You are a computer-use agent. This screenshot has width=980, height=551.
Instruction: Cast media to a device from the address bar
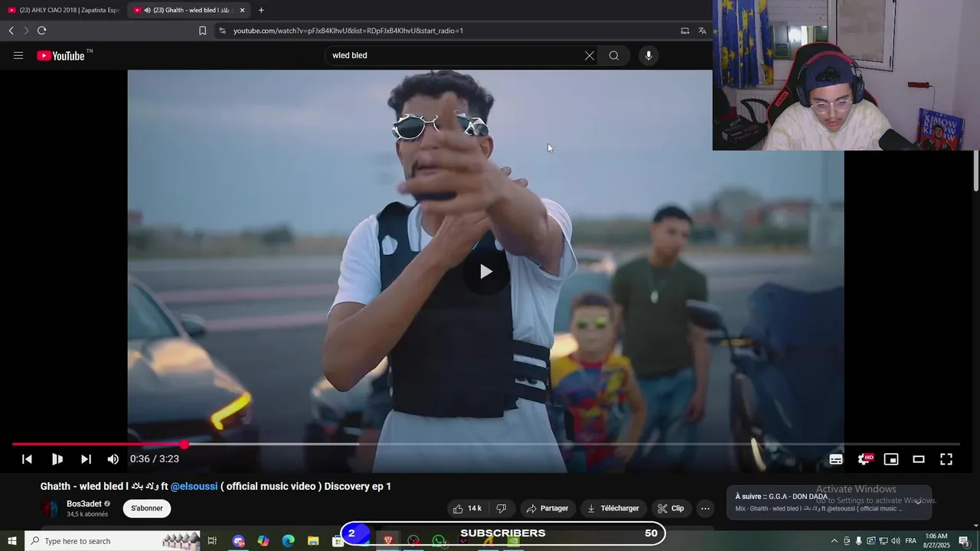pyautogui.click(x=685, y=31)
